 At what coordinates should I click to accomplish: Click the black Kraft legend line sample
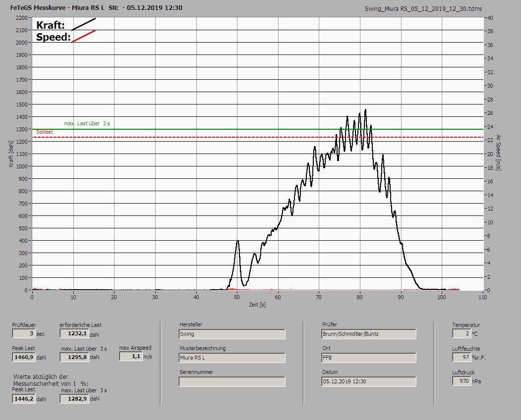coord(84,24)
